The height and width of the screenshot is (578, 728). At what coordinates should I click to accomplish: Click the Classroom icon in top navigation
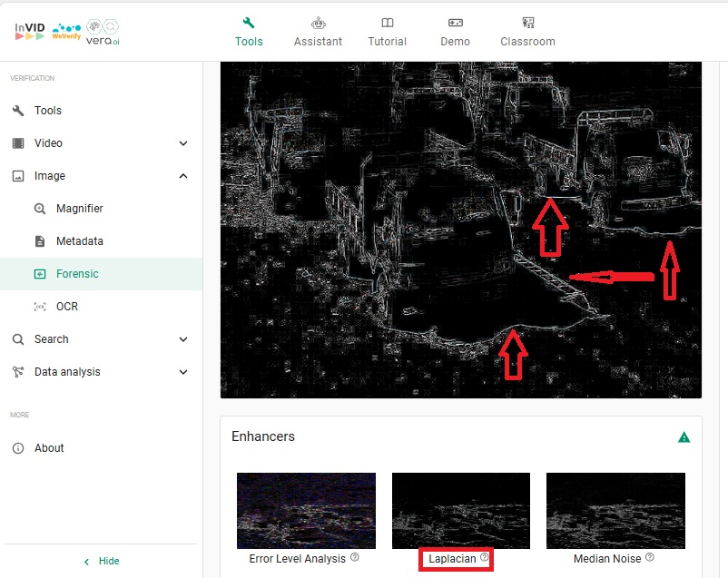click(527, 24)
